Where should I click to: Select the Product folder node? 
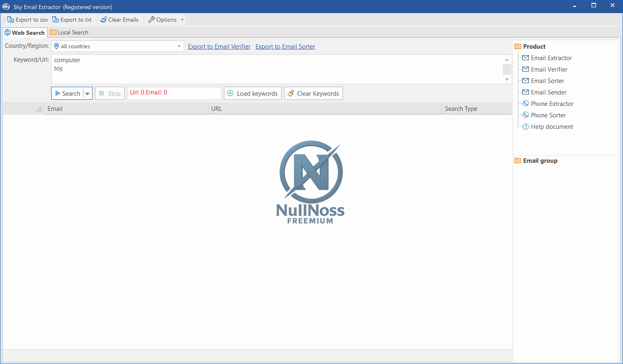click(x=530, y=47)
